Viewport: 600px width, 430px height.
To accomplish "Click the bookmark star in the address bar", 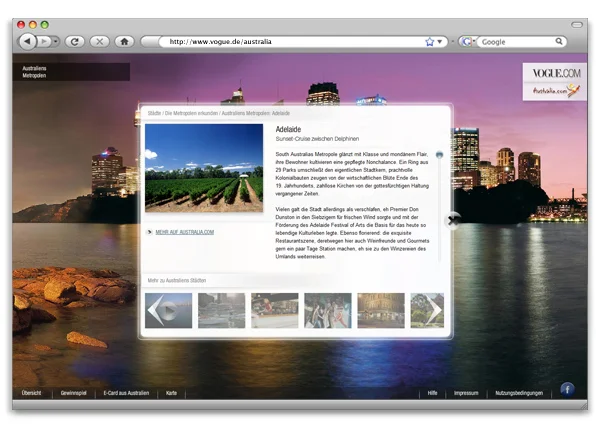I will tap(430, 42).
